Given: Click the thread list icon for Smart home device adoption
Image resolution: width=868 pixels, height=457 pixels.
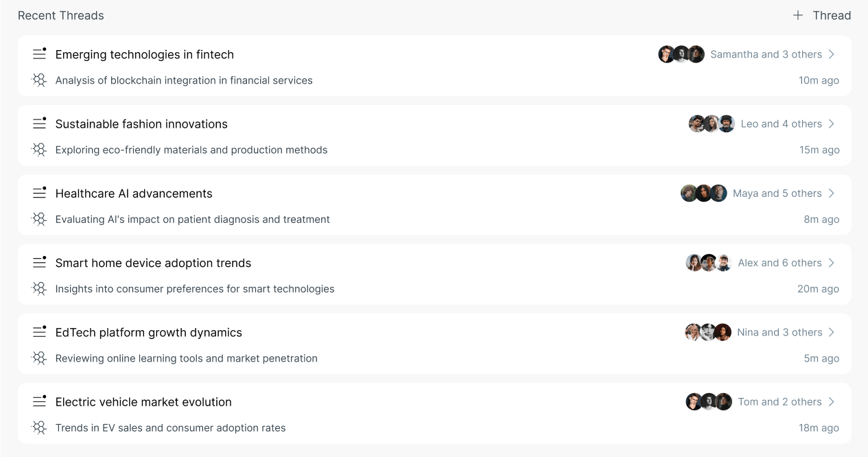Looking at the screenshot, I should [40, 262].
